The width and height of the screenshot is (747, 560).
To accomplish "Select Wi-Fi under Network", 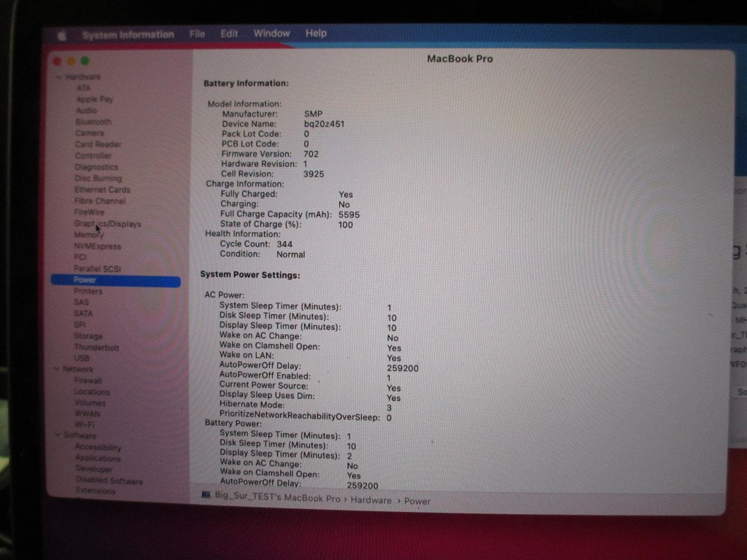I will point(85,424).
